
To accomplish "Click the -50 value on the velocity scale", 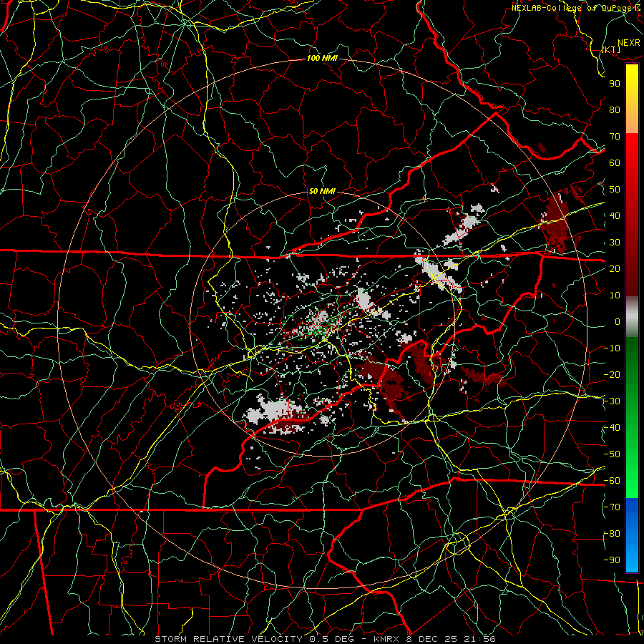I will click(x=612, y=454).
